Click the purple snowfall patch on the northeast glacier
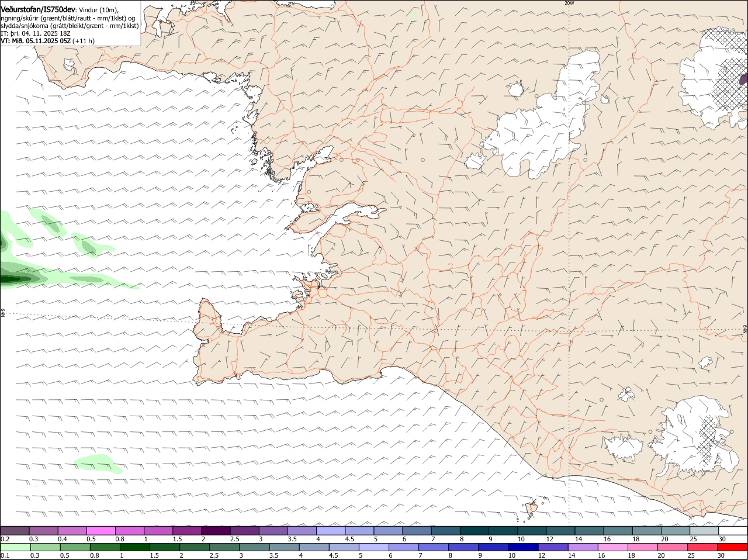The height and width of the screenshot is (560, 748). [743, 79]
